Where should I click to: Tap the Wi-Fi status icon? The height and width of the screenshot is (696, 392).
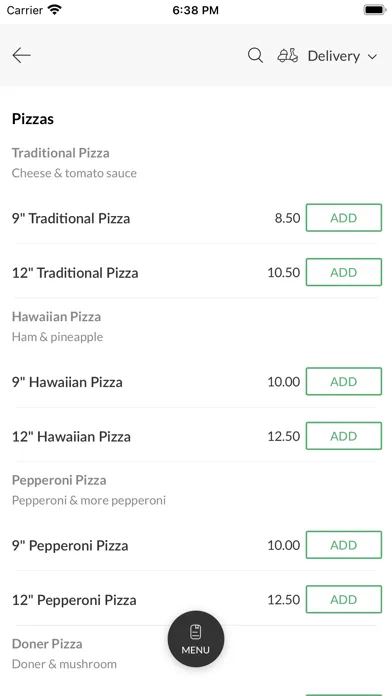pos(55,10)
